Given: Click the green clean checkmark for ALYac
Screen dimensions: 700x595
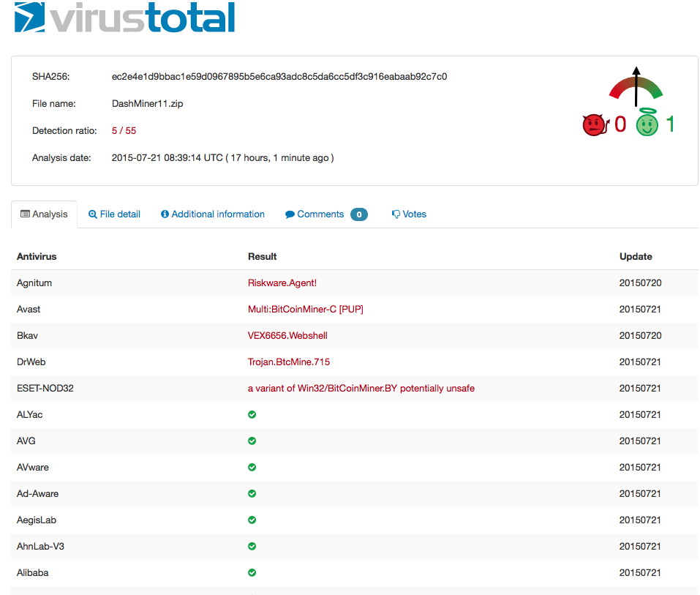Looking at the screenshot, I should (252, 414).
